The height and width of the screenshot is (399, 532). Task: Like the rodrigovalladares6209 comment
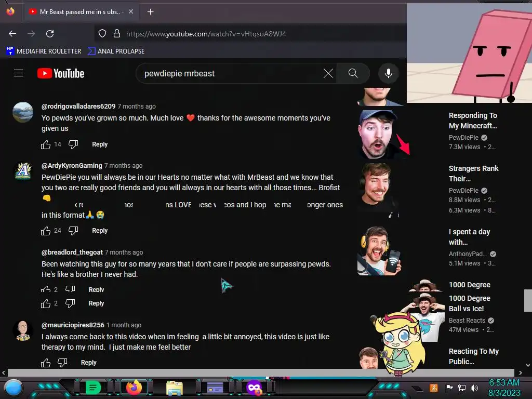coord(46,144)
